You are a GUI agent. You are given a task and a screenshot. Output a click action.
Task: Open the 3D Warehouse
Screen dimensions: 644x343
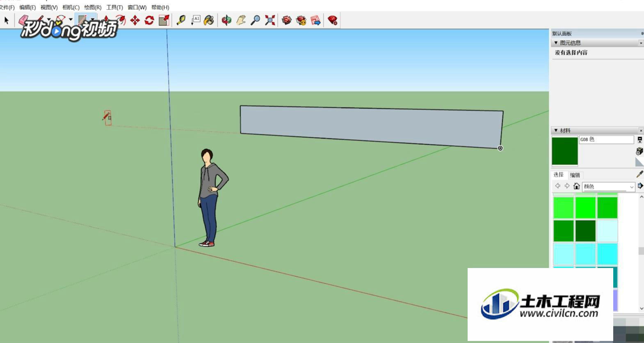coord(287,20)
